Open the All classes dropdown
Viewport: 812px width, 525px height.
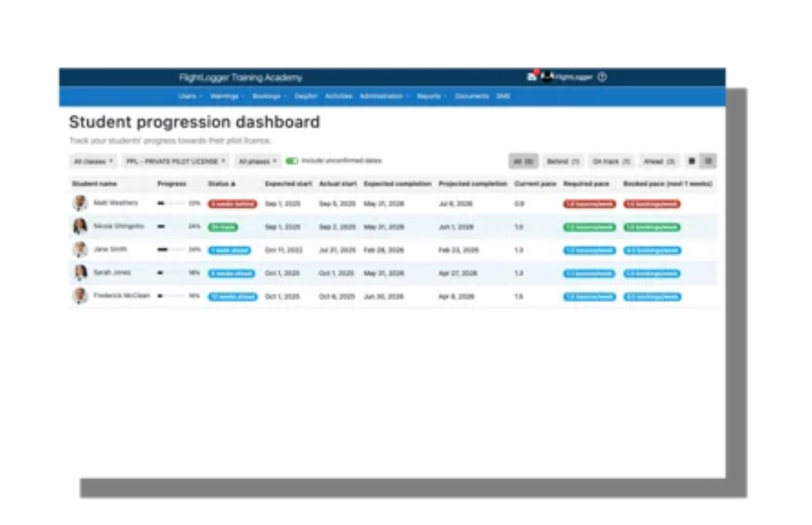(93, 162)
